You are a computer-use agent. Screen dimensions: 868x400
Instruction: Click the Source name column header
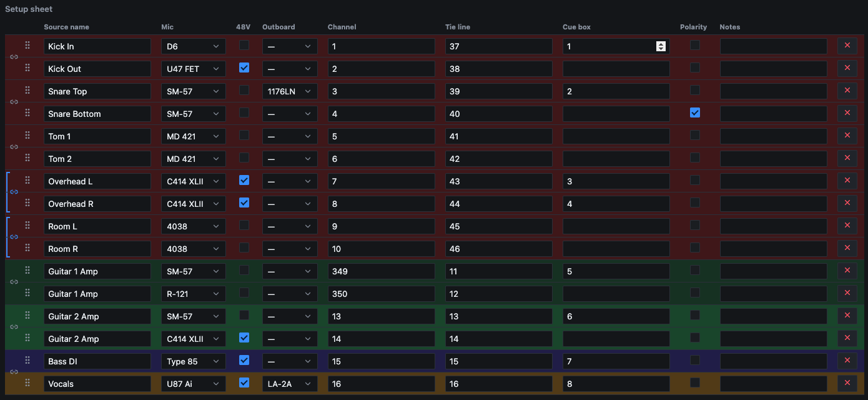pos(66,27)
